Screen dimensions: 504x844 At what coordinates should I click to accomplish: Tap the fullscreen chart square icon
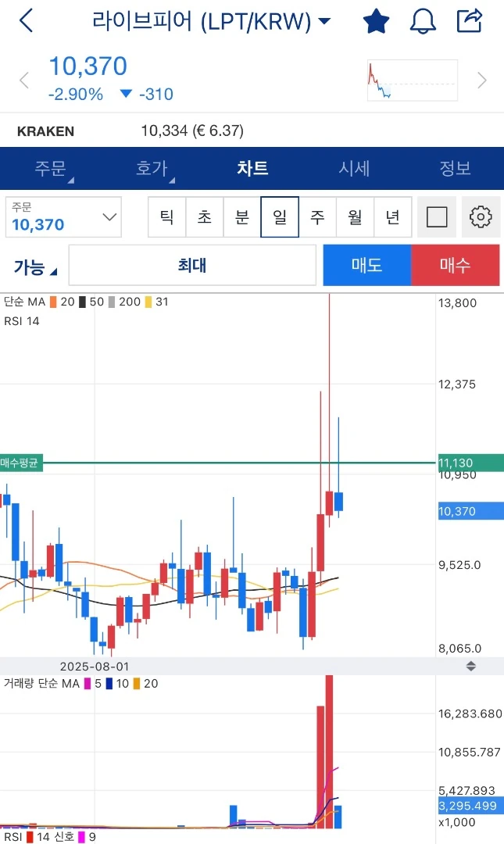tap(437, 217)
